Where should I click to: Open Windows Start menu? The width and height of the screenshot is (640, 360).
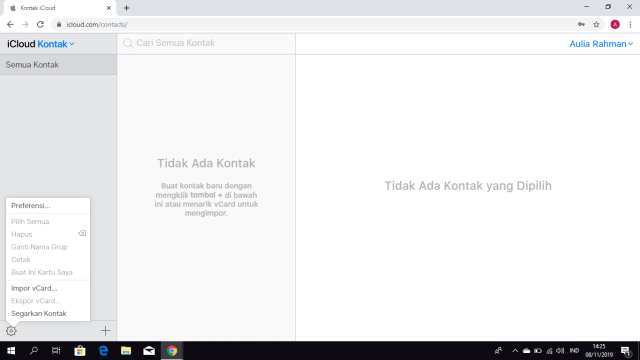11,351
